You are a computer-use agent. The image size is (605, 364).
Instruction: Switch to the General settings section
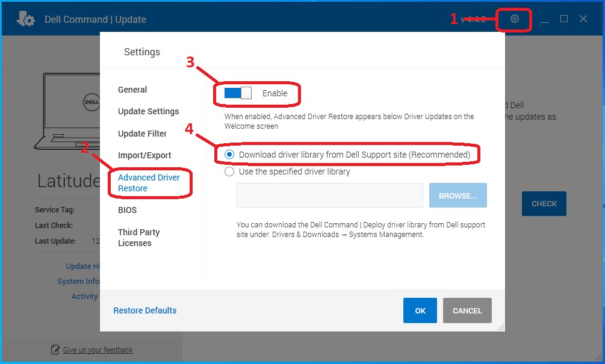pos(132,89)
